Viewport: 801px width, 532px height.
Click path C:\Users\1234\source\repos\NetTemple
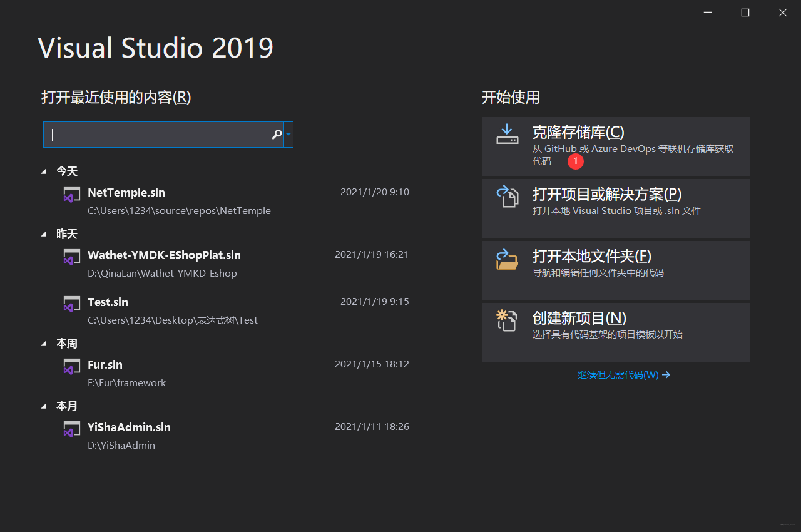179,211
